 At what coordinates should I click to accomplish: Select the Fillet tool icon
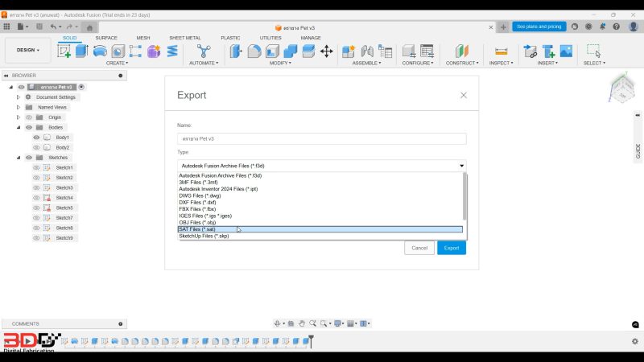coord(254,51)
